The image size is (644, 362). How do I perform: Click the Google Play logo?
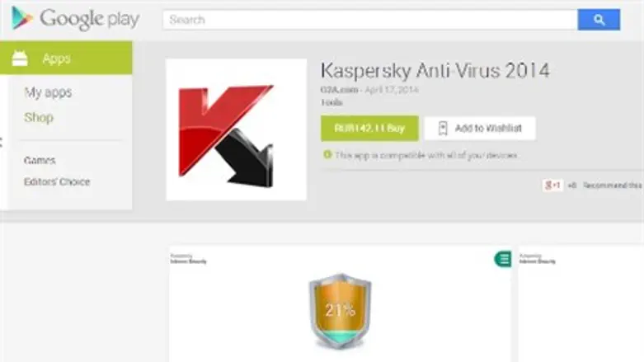76,19
